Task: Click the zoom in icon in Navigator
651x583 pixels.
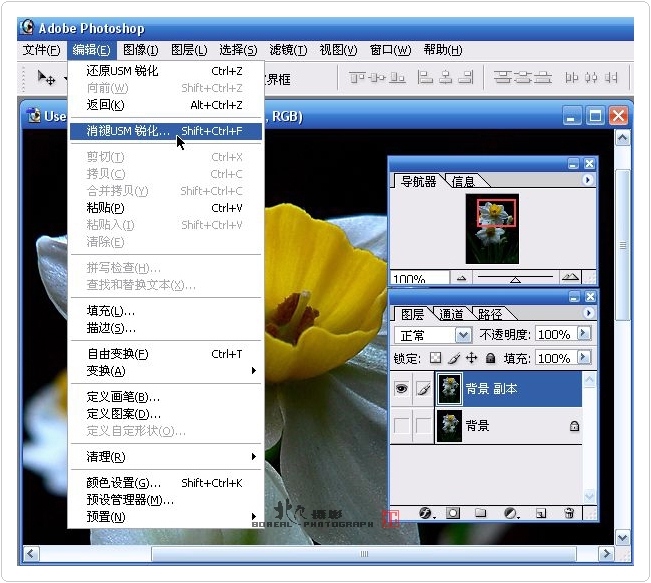Action: (570, 277)
